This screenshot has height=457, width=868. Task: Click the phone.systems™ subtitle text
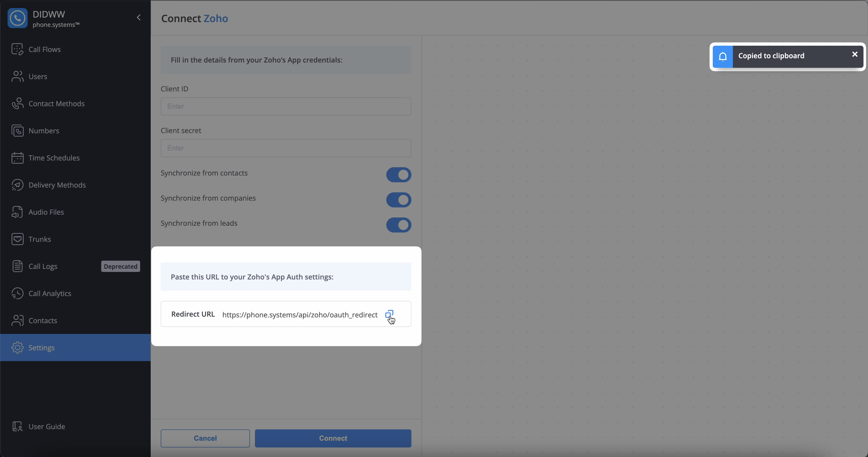[56, 25]
